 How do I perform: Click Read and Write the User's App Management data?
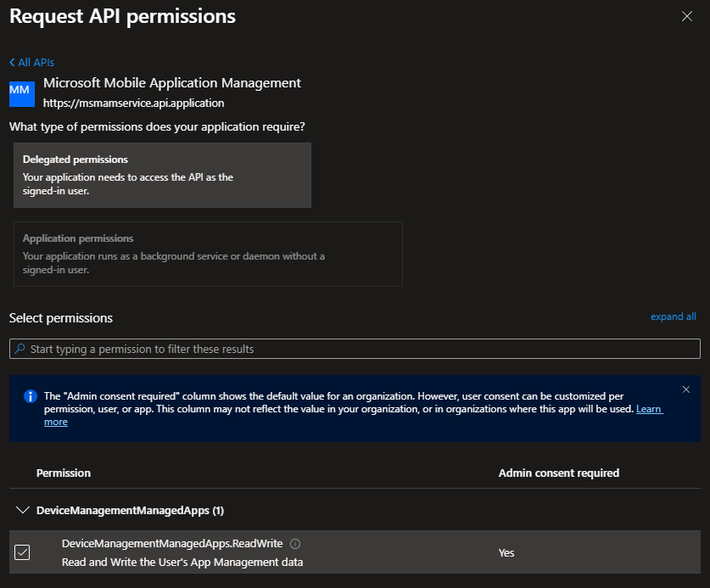(182, 563)
